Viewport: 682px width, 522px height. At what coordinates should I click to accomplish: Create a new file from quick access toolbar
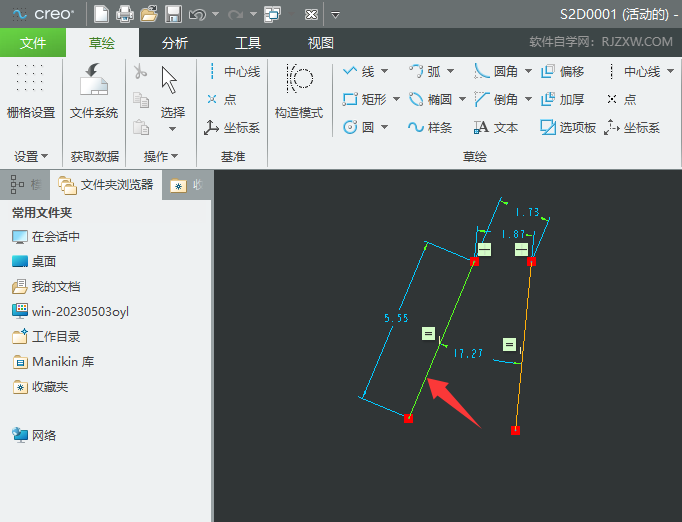pos(101,14)
